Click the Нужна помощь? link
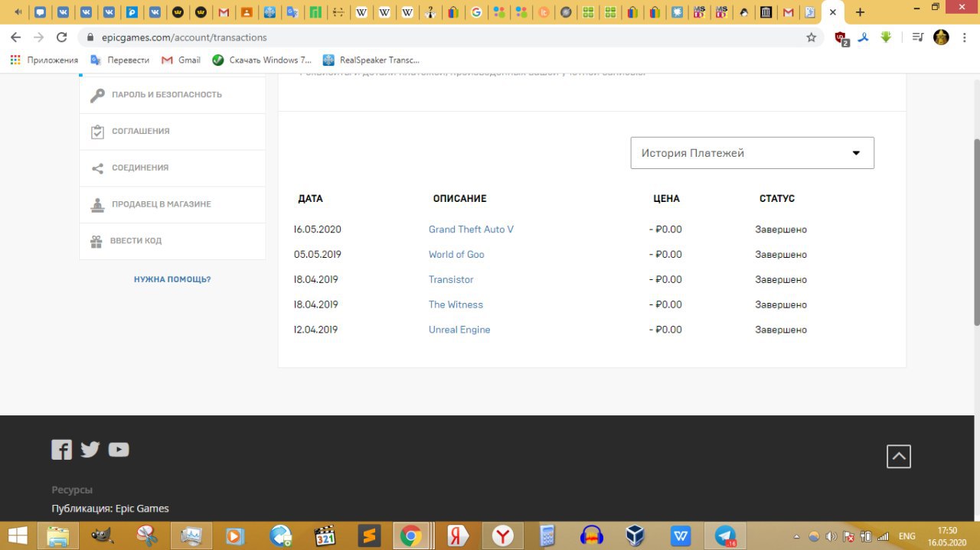 (x=172, y=279)
